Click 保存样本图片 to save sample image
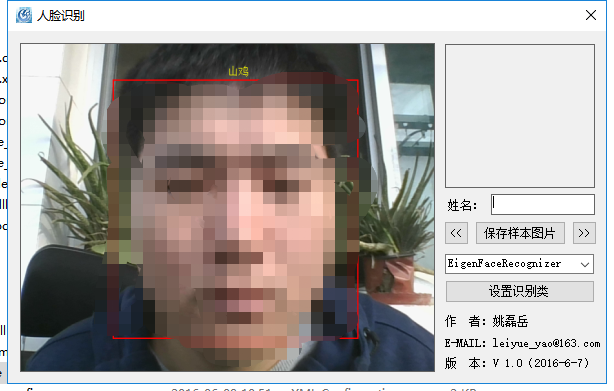This screenshot has height=391, width=614. [520, 233]
